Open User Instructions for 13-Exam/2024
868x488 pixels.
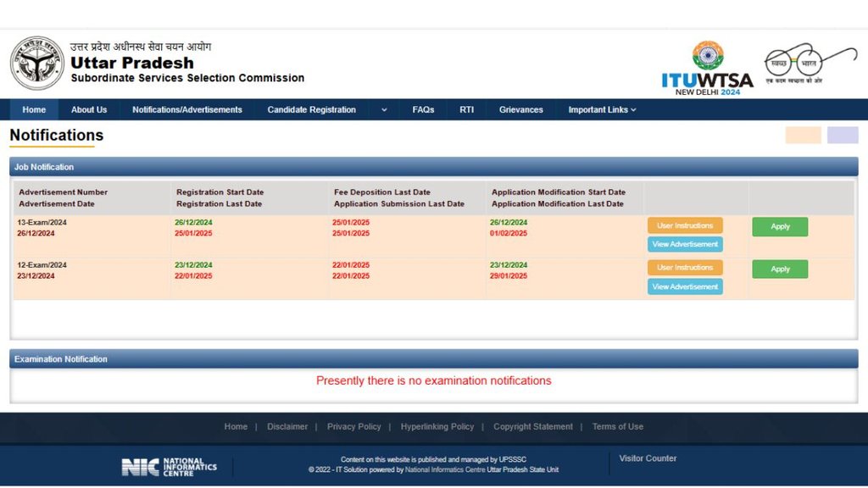(x=685, y=225)
